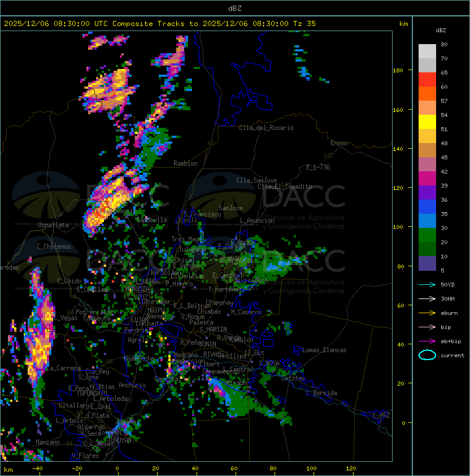Viewport: 470px width, 476px height.
Task: Click the 60 dBZ orange swatch
Action: (x=427, y=93)
